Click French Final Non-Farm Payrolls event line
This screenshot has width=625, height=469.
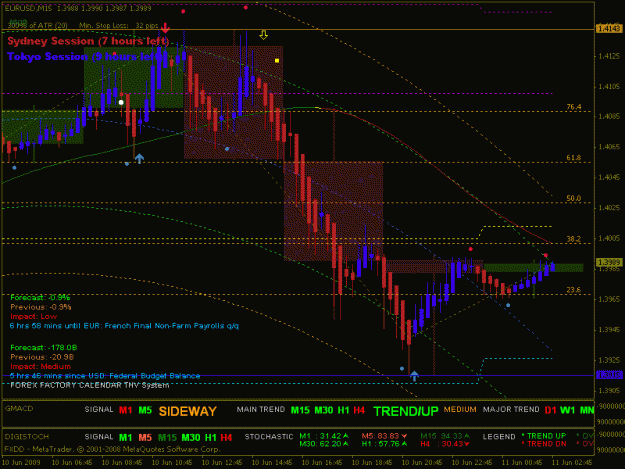(x=124, y=326)
